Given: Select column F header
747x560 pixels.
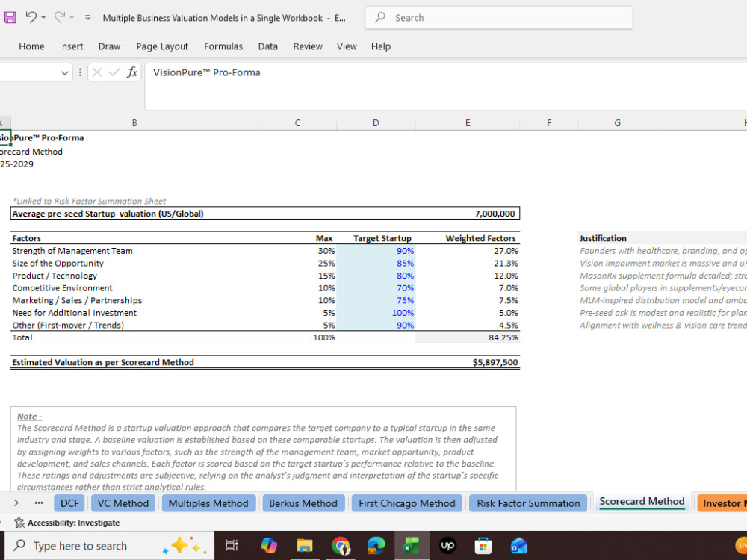Looking at the screenshot, I should [x=549, y=123].
